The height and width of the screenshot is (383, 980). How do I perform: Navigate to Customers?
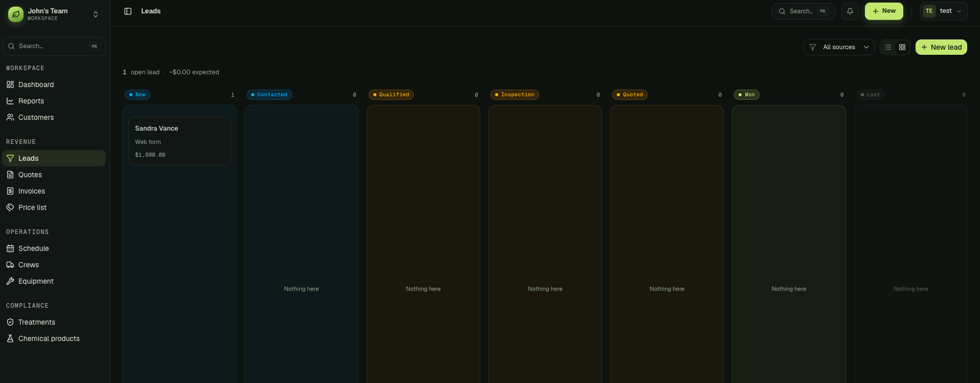[x=54, y=117]
